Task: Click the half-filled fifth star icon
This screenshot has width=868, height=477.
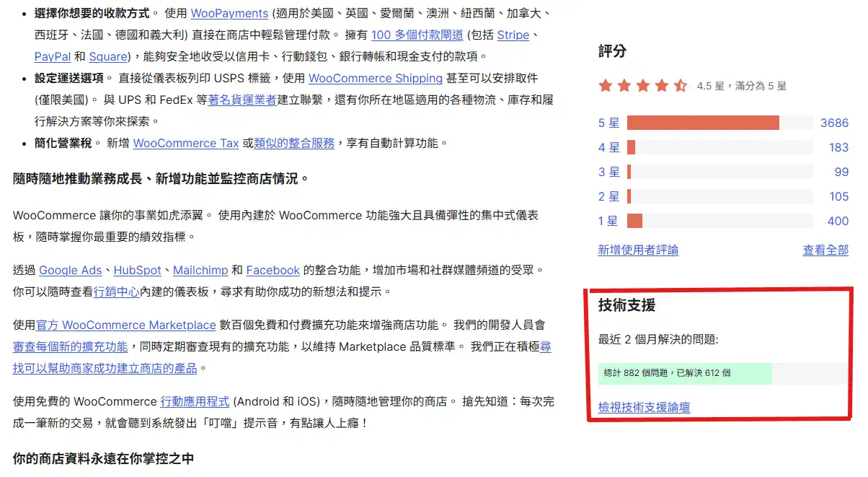Action: [681, 86]
